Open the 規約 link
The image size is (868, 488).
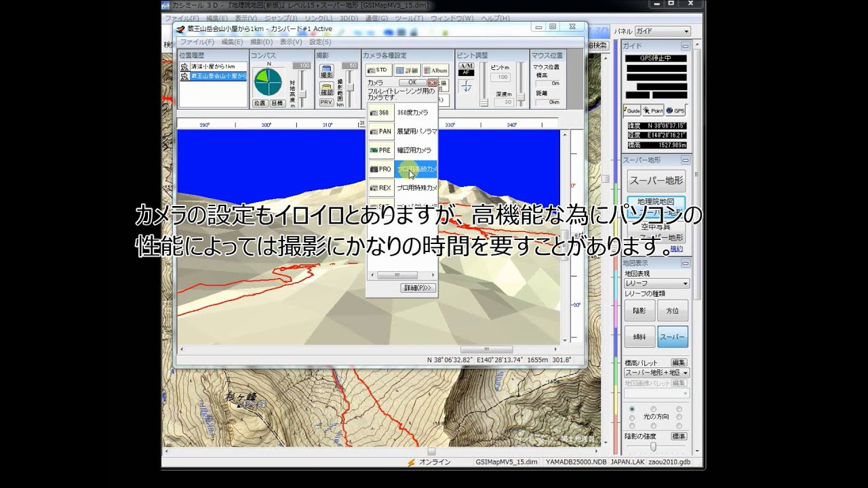(x=676, y=249)
